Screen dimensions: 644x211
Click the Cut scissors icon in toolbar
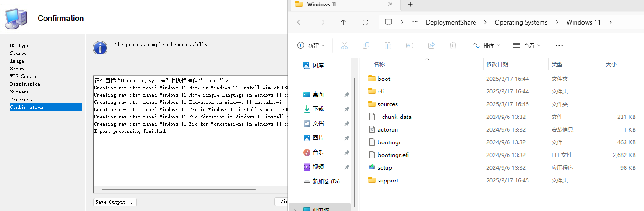coord(344,45)
